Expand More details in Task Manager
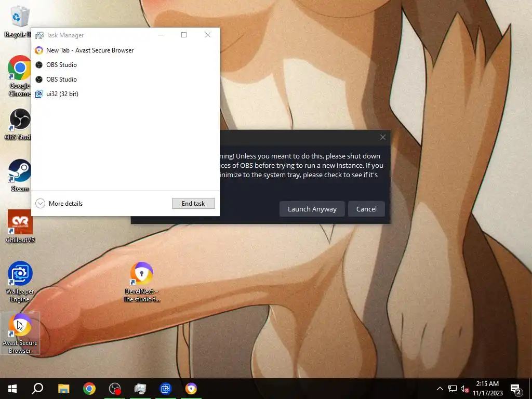Screen dimensions: 532x399 coord(59,204)
